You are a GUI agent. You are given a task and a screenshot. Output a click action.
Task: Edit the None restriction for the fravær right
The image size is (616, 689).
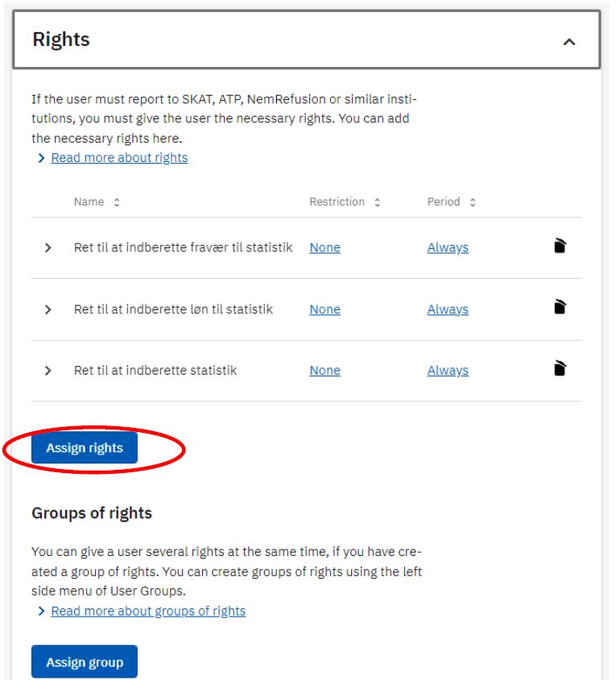coord(325,247)
